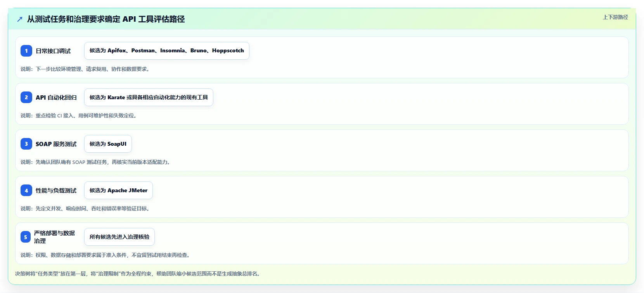Click the heading 从测试任务和治理要求确定 API 工具评估路径
The width and height of the screenshot is (644, 293).
click(106, 19)
